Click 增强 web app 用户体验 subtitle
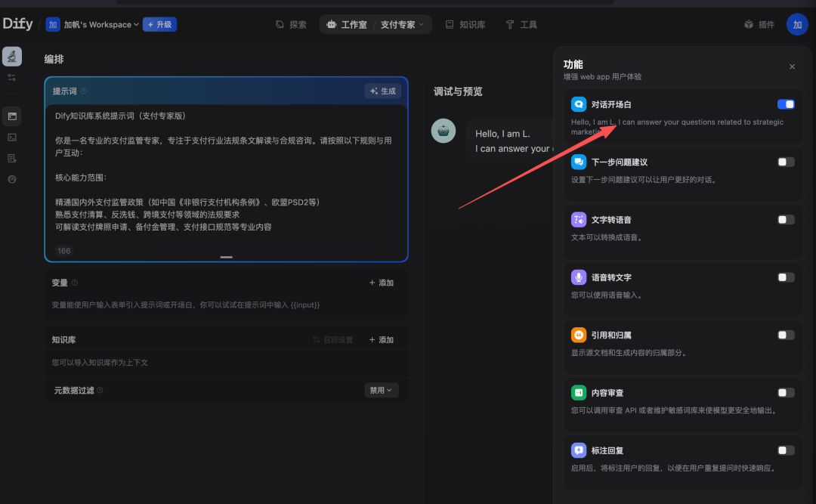Image resolution: width=816 pixels, height=504 pixels. click(x=602, y=76)
